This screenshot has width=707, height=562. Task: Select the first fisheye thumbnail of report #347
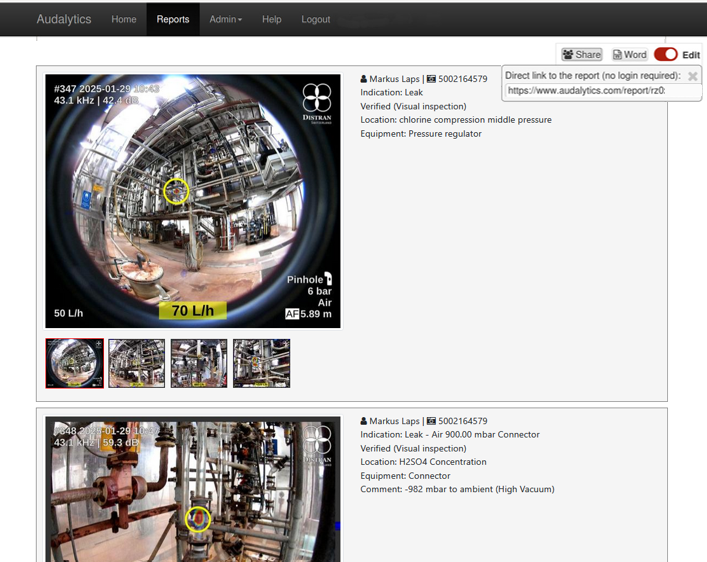pos(74,363)
